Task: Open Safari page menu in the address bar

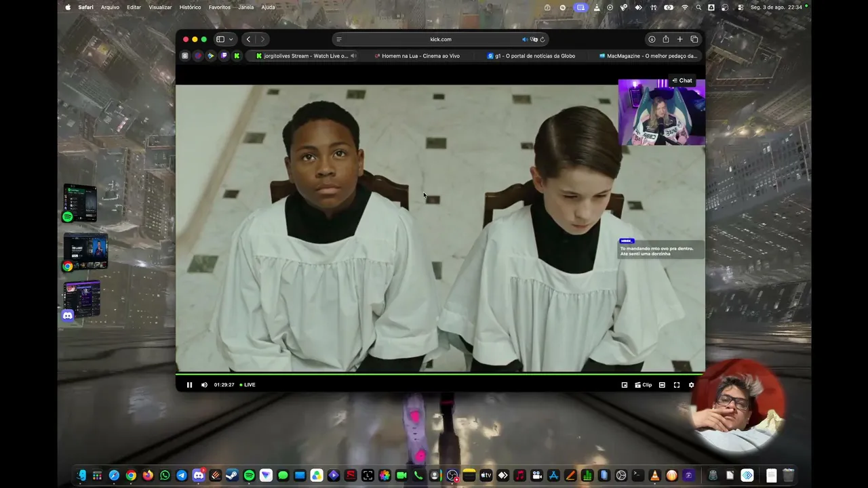Action: click(339, 39)
